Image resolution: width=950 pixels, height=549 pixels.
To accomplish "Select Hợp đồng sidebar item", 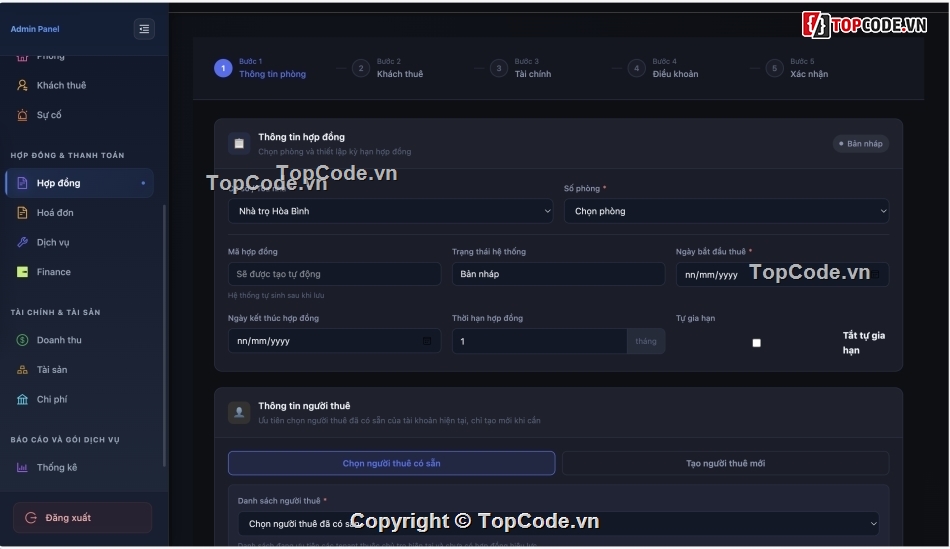I will [79, 183].
